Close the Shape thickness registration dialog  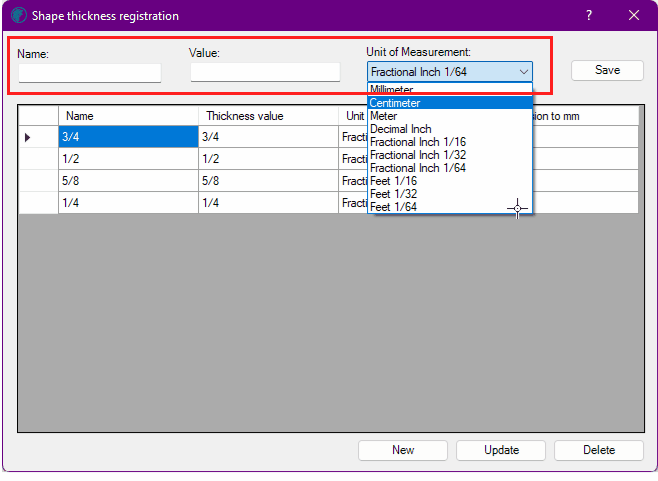click(x=634, y=16)
